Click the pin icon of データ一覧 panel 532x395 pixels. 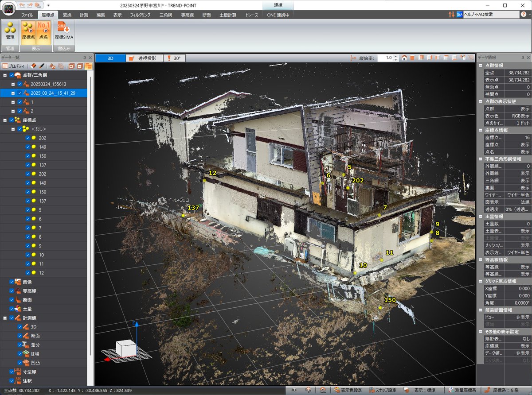[x=84, y=58]
